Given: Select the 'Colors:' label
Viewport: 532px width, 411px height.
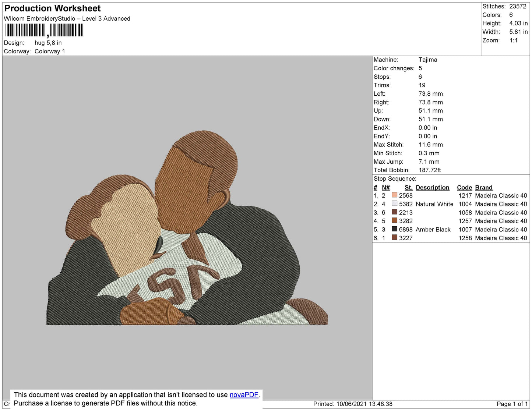Looking at the screenshot, I should (x=492, y=15).
